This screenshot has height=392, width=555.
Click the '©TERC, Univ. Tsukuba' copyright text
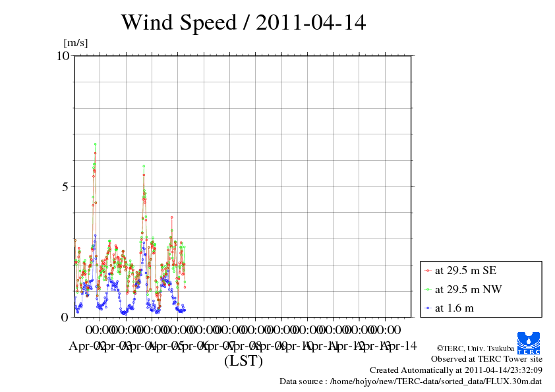[475, 348]
